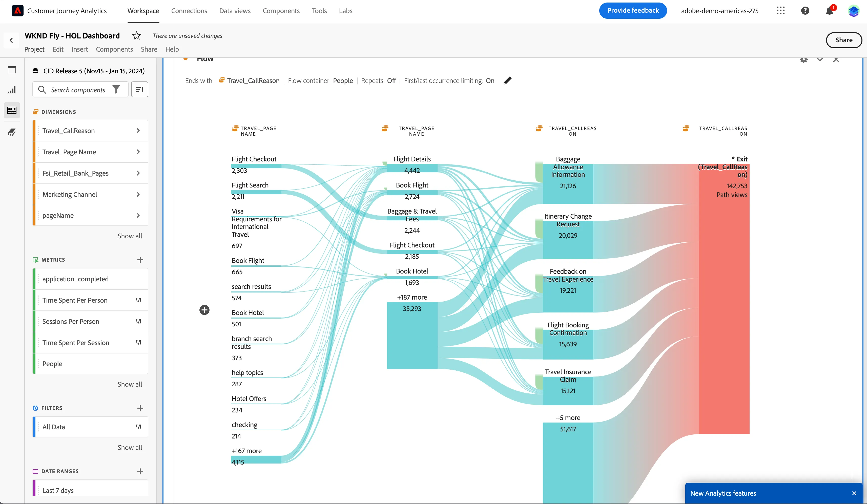Add a new date range with plus
Image resolution: width=867 pixels, height=504 pixels.
[140, 471]
